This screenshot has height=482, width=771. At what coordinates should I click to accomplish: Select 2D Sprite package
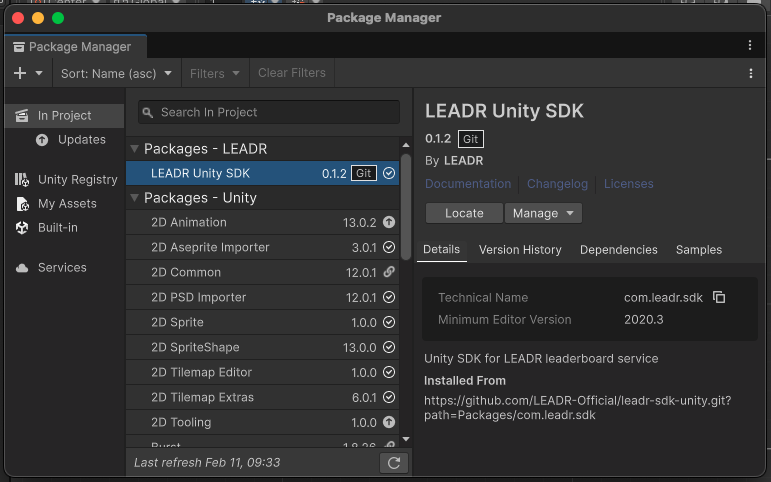263,323
